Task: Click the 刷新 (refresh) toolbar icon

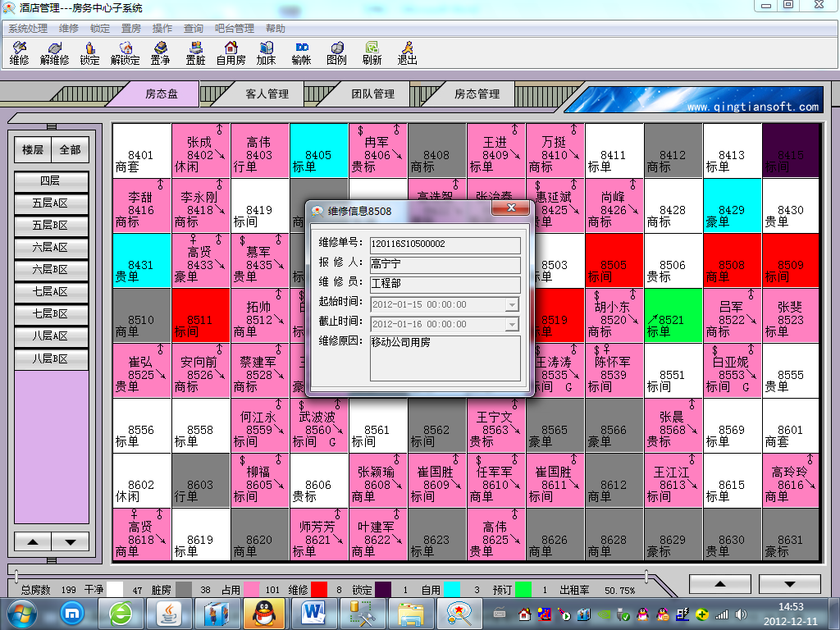Action: (x=372, y=53)
